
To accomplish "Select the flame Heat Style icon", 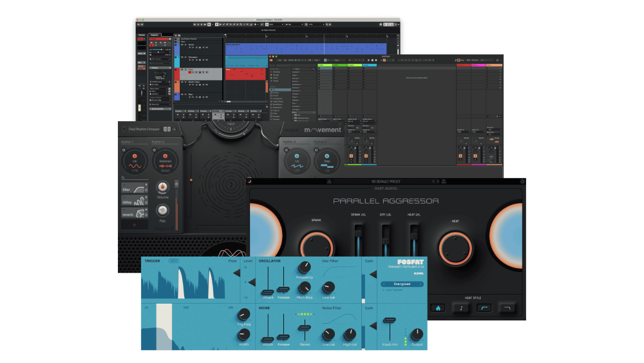I will coord(438,308).
